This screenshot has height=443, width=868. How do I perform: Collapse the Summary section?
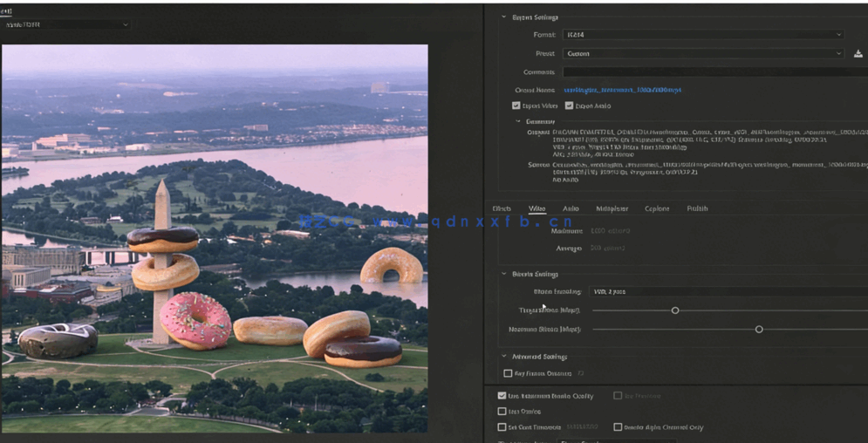coord(518,122)
